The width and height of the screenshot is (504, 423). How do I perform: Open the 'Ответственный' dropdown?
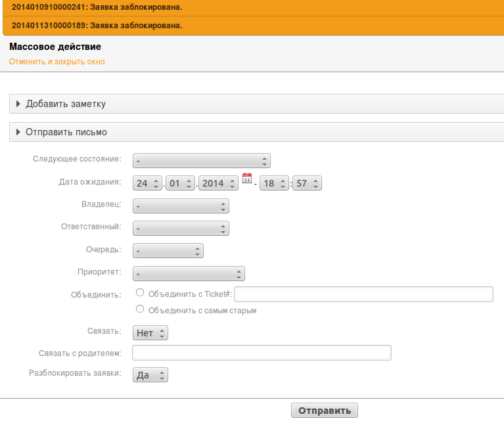tap(181, 229)
